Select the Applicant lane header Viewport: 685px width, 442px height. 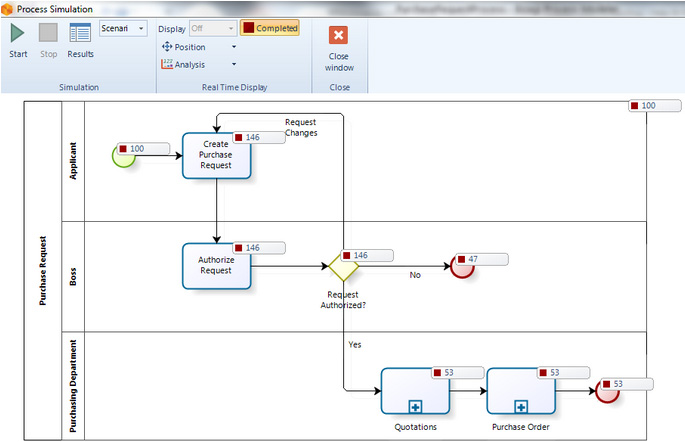coord(73,161)
